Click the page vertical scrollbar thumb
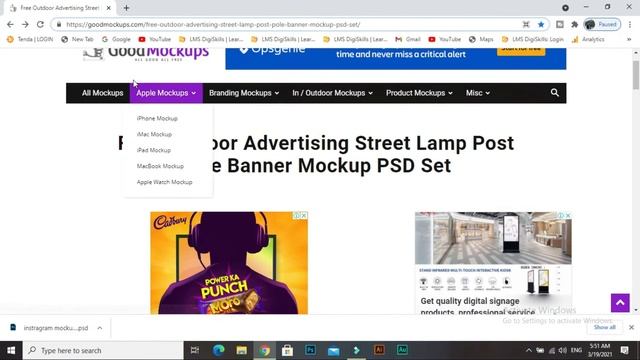Image resolution: width=640 pixels, height=360 pixels. pos(636,75)
